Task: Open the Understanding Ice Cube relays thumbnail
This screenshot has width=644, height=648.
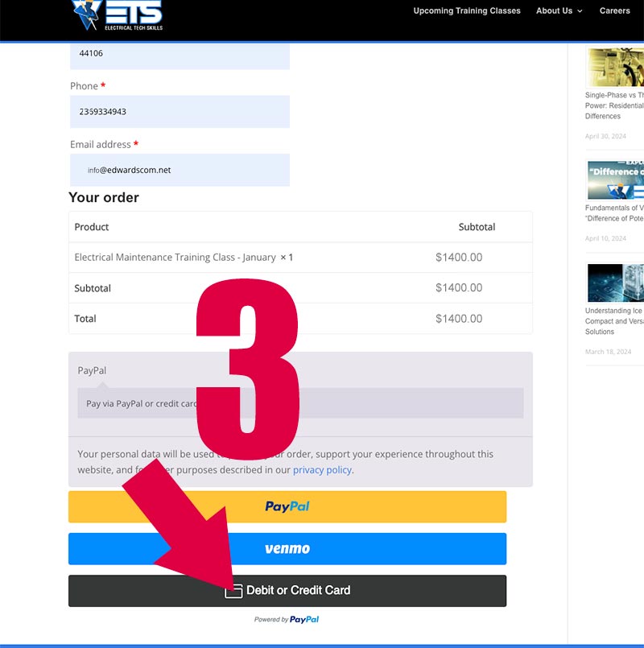Action: pyautogui.click(x=615, y=283)
